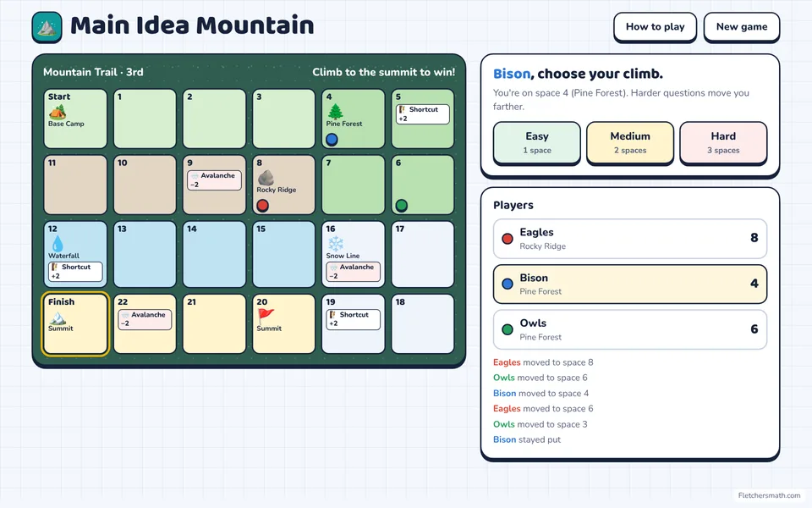The width and height of the screenshot is (812, 508).
Task: Click log entry 'Owls moved to space 3'
Action: 540,424
